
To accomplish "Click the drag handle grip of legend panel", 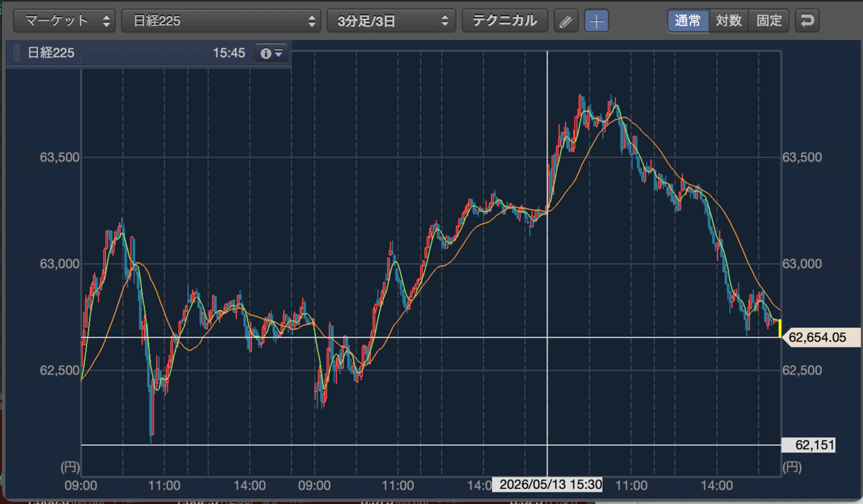I will click(x=16, y=53).
